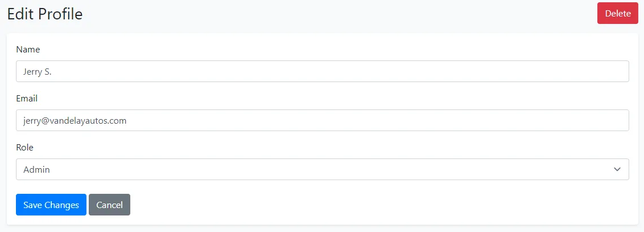The width and height of the screenshot is (644, 232).
Task: Click the Name field label
Action: (x=28, y=50)
